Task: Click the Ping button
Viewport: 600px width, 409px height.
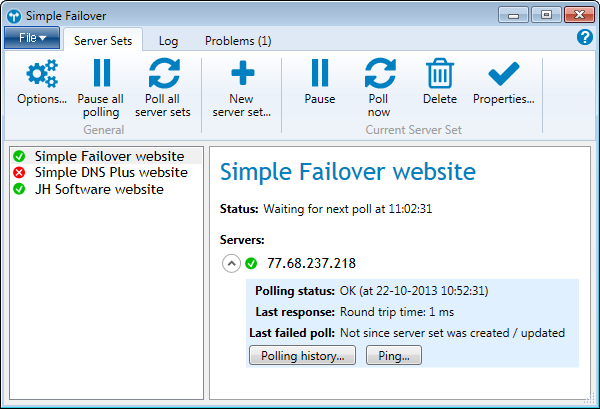Action: pos(394,355)
